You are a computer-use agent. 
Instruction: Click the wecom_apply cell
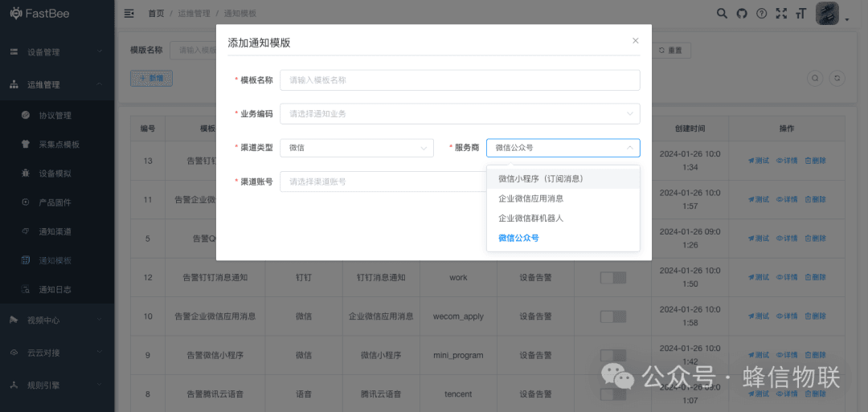tap(458, 316)
